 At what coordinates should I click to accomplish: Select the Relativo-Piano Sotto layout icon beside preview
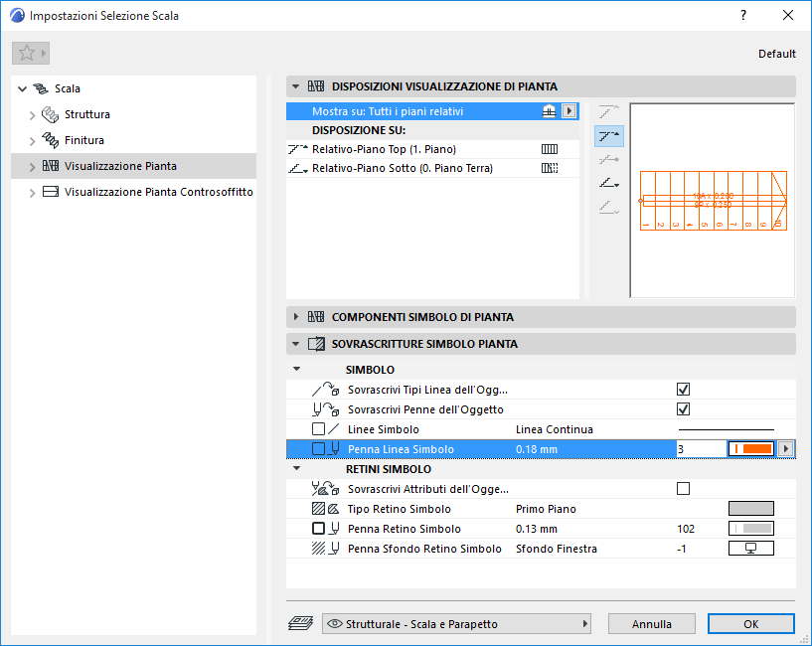point(609,183)
